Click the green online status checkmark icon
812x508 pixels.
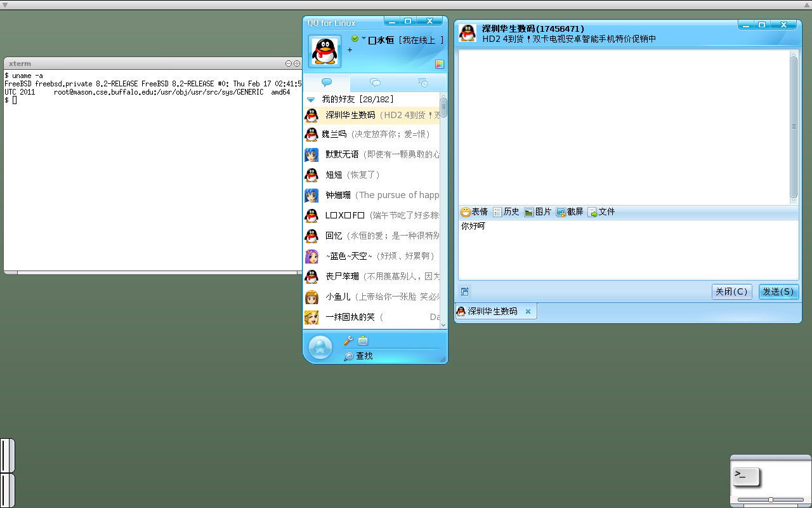tap(355, 39)
